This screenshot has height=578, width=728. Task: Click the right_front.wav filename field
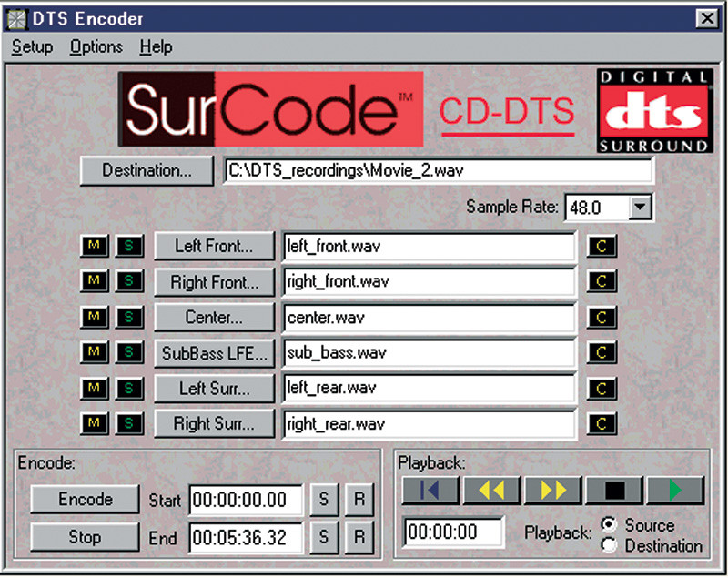pyautogui.click(x=429, y=281)
